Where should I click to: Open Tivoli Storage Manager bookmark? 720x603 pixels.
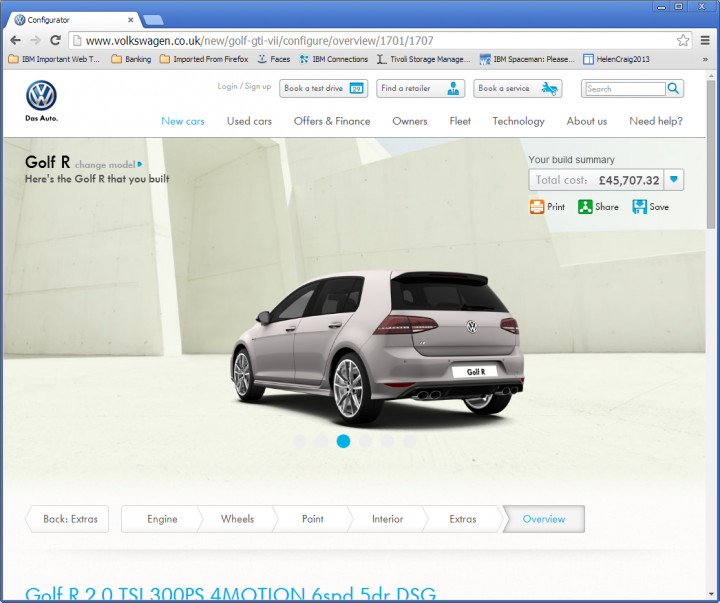(x=423, y=59)
